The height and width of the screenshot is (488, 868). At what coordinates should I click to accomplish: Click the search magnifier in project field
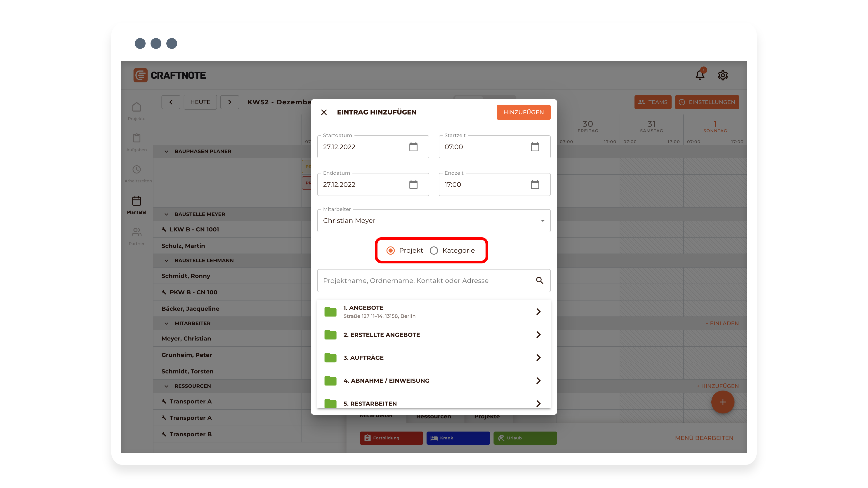pos(540,281)
